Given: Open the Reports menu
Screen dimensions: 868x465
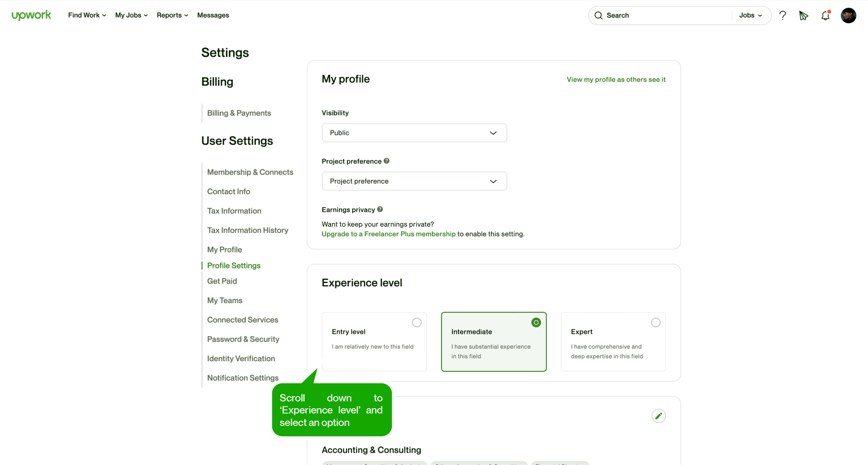Looking at the screenshot, I should pyautogui.click(x=172, y=15).
